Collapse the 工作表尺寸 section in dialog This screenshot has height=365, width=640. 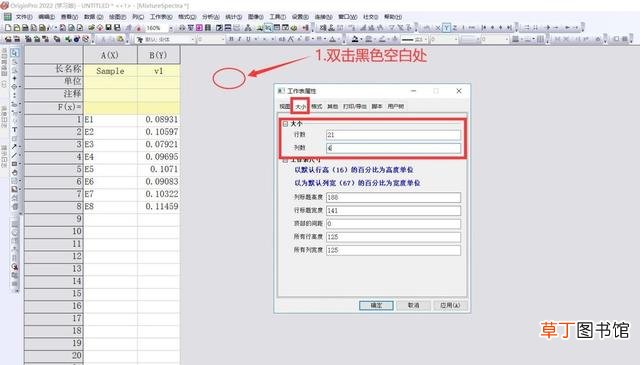(x=285, y=160)
